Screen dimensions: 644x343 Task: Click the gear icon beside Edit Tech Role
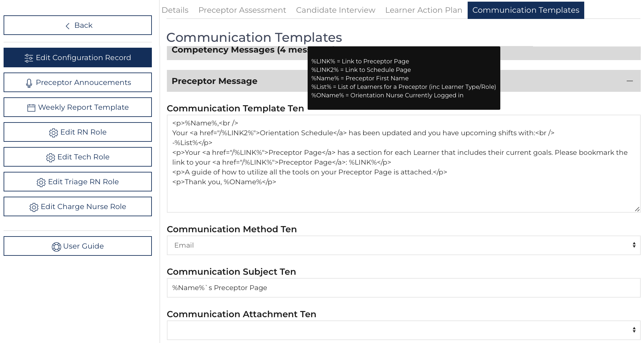point(51,157)
